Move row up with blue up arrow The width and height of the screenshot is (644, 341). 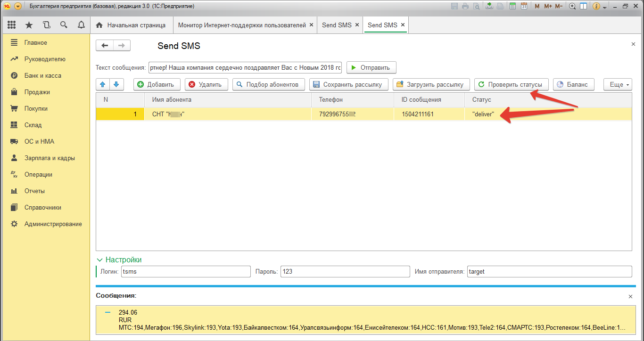point(103,84)
